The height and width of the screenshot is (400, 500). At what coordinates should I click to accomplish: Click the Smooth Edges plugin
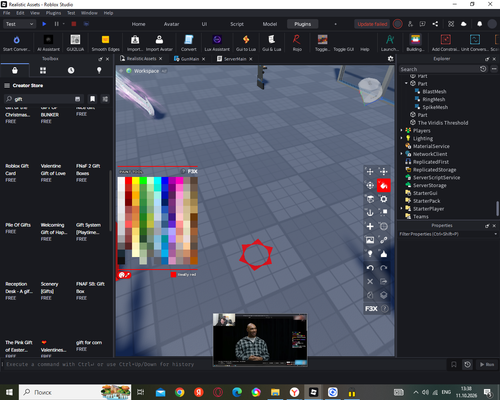click(x=105, y=43)
